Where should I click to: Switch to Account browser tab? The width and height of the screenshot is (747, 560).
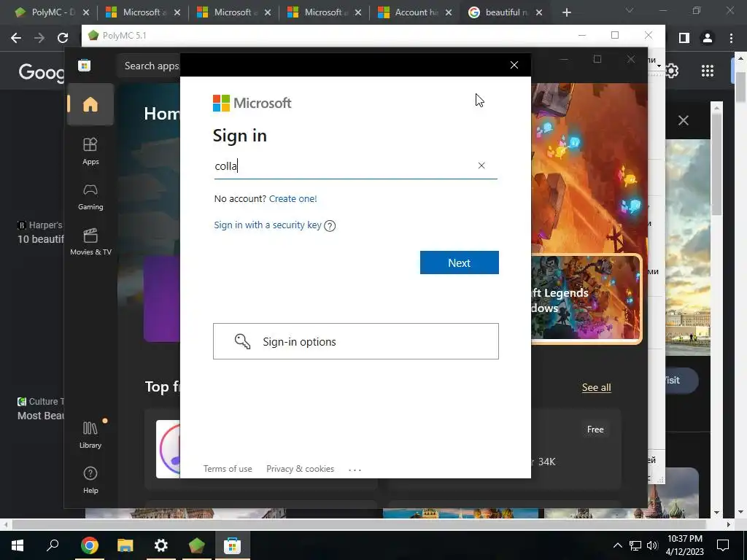click(x=414, y=12)
